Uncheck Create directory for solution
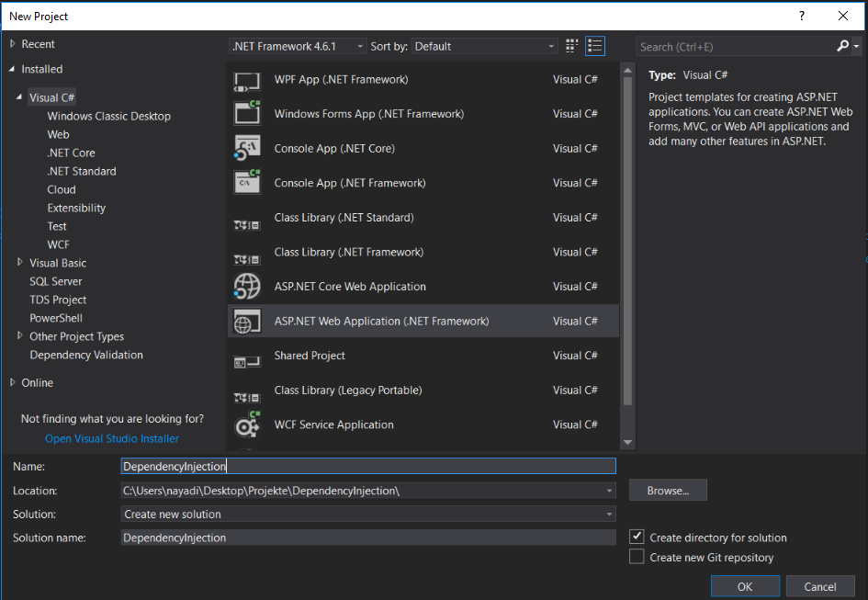Image resolution: width=868 pixels, height=600 pixels. tap(637, 537)
